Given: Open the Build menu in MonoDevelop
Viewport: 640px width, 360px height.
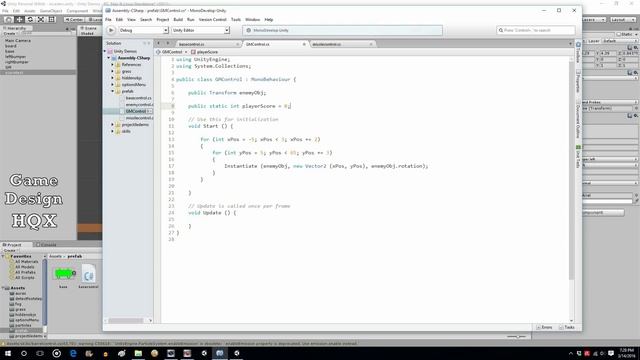Looking at the screenshot, I should (178, 20).
